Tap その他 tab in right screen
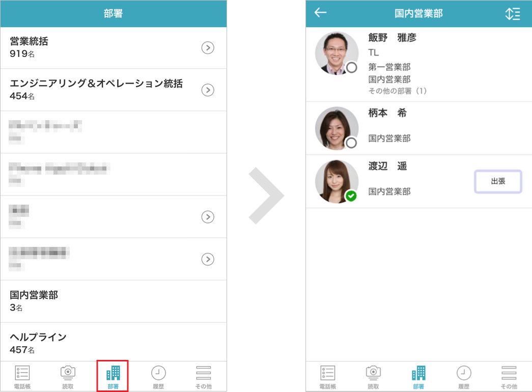Viewport: 532px width, 392px height. click(509, 377)
